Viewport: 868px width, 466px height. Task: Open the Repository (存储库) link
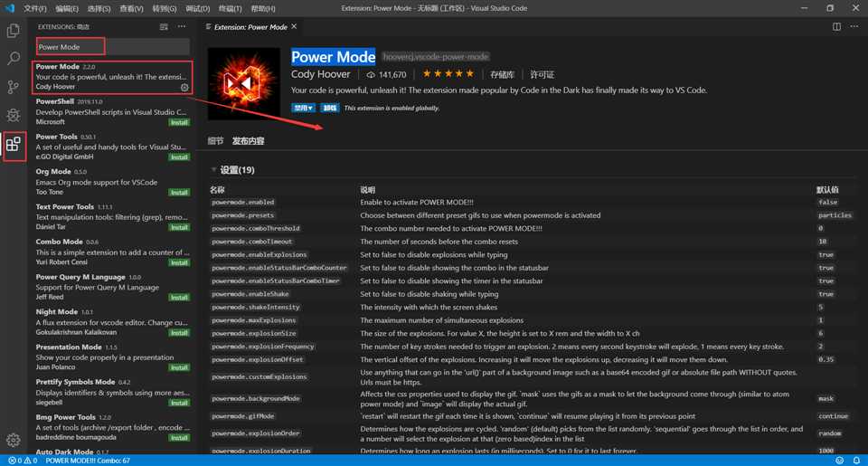coord(502,74)
